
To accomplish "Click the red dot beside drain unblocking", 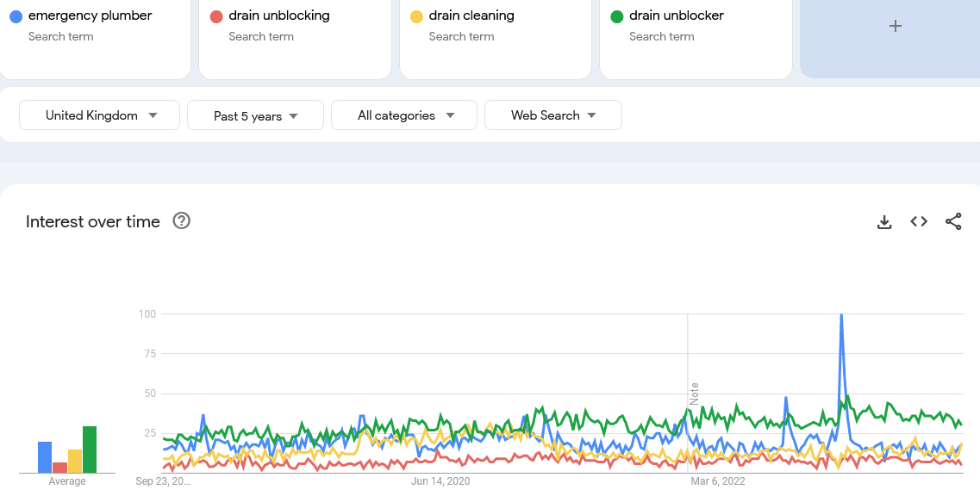I will point(216,16).
